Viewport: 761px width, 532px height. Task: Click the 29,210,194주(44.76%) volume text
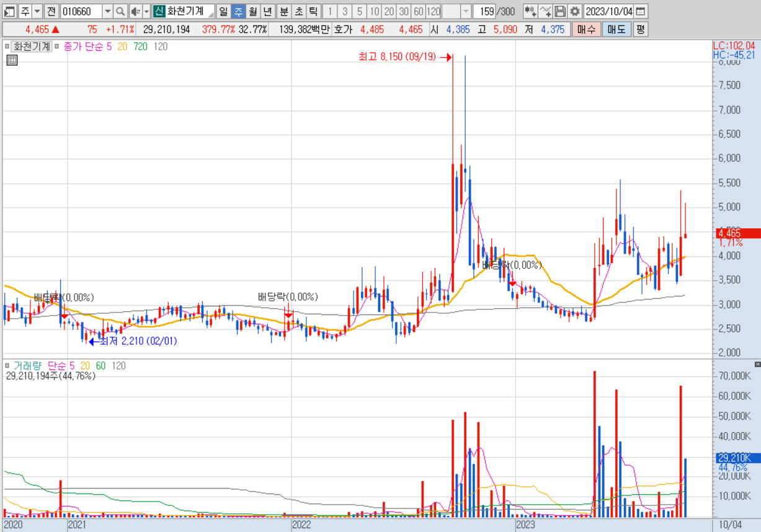point(51,376)
